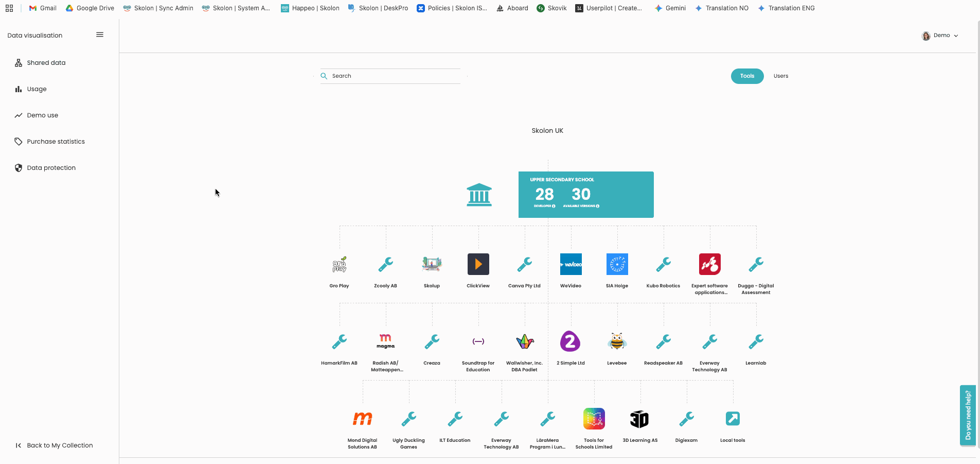Screen dimensions: 980x464
Task: Select the Mond Digital Solutions icon
Action: (362, 419)
